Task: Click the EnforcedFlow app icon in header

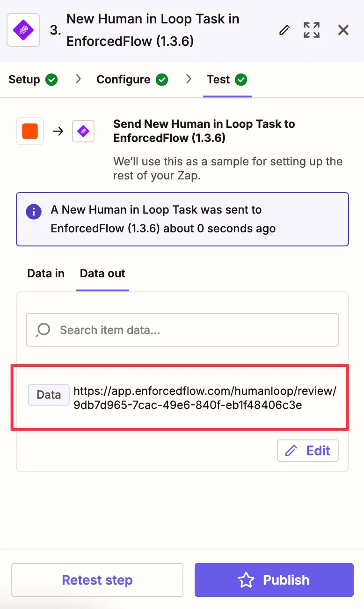Action: tap(23, 30)
